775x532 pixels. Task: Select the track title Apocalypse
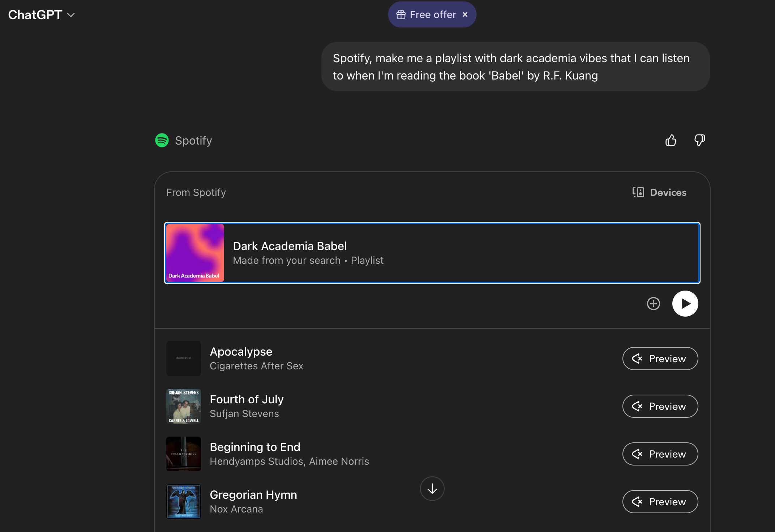241,352
